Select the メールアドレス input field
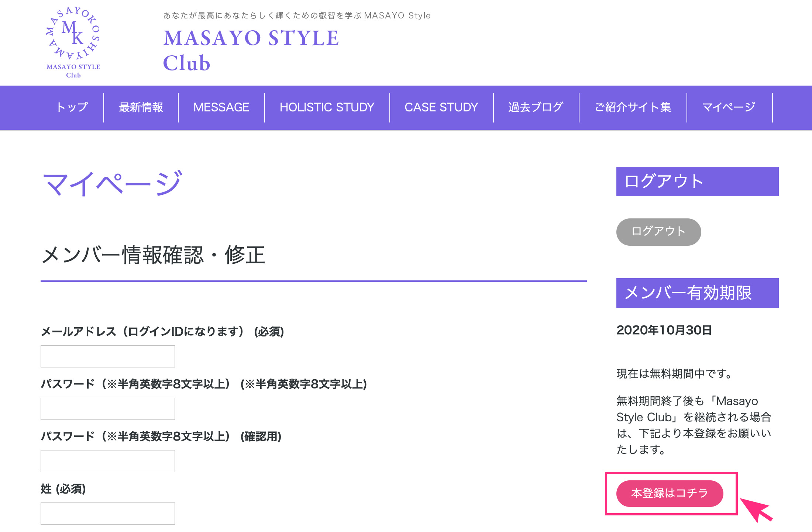The width and height of the screenshot is (812, 532). click(x=107, y=356)
